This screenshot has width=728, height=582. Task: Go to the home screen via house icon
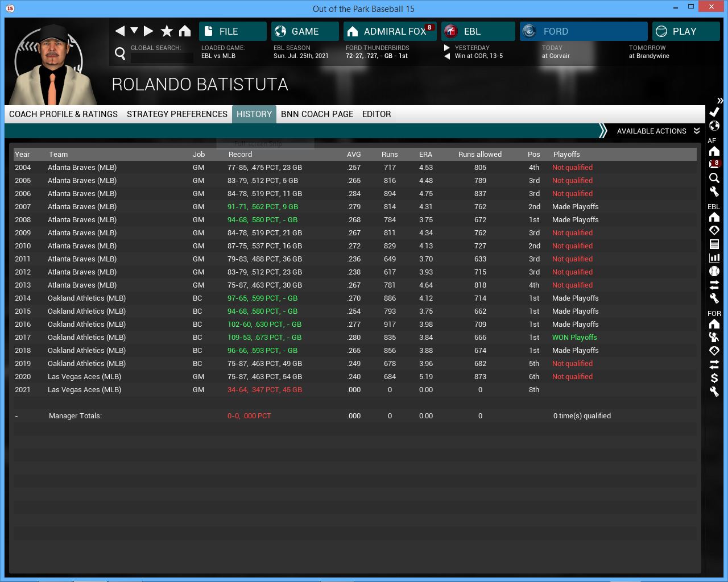click(185, 31)
